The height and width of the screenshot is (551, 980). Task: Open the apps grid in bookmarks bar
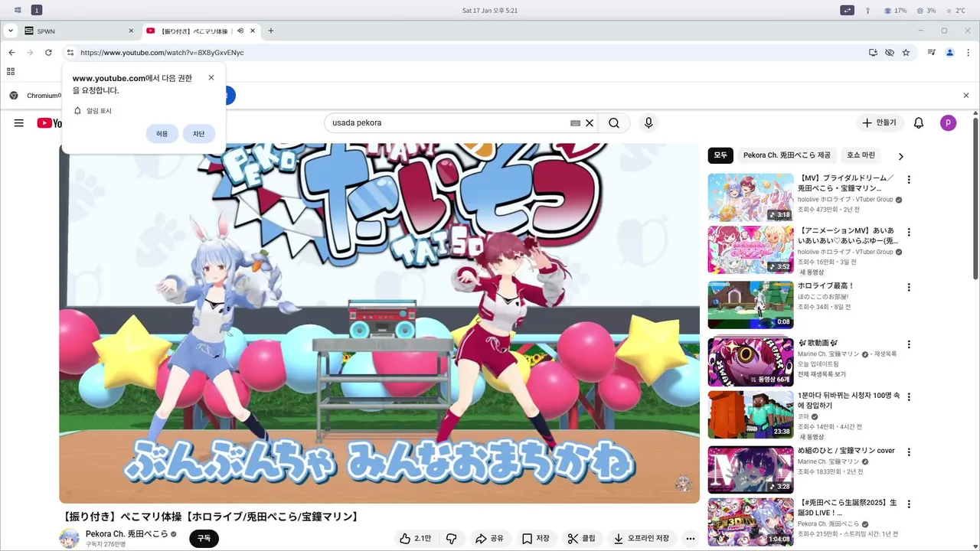tap(11, 71)
